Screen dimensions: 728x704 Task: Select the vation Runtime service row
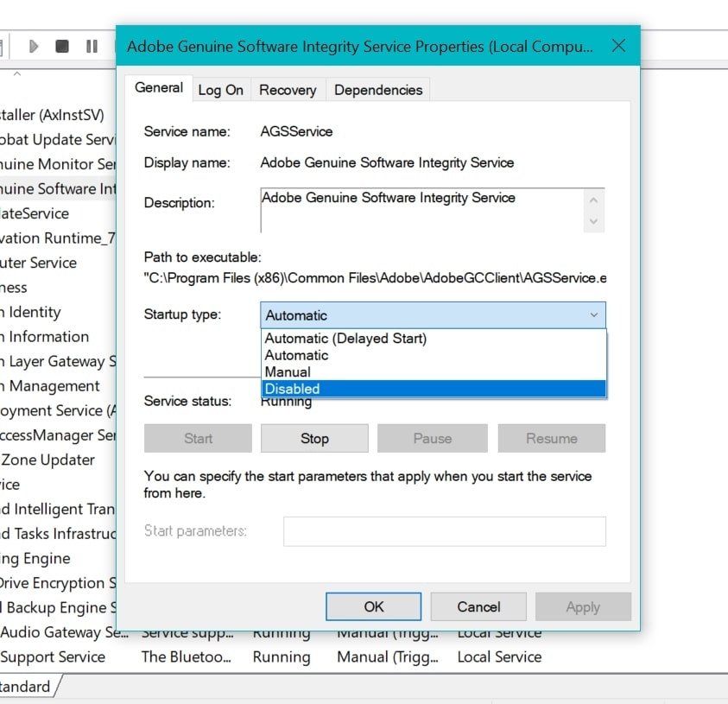[x=58, y=238]
